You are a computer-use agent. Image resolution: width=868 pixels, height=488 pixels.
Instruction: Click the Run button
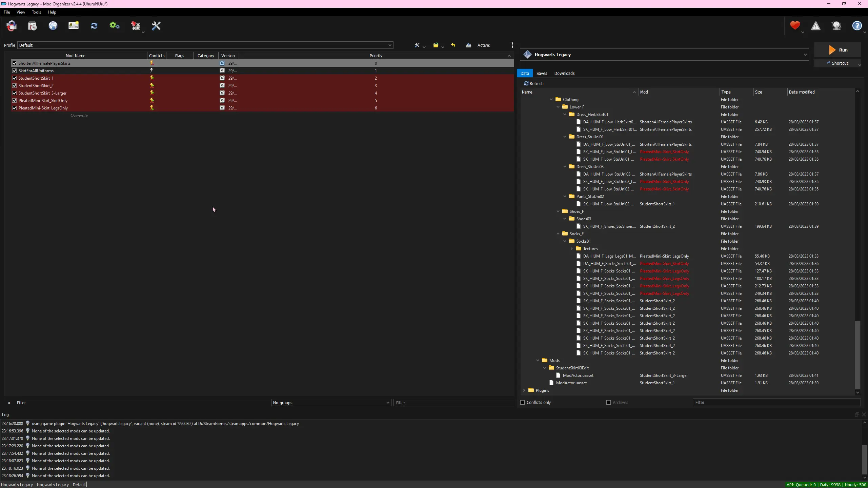(x=837, y=50)
